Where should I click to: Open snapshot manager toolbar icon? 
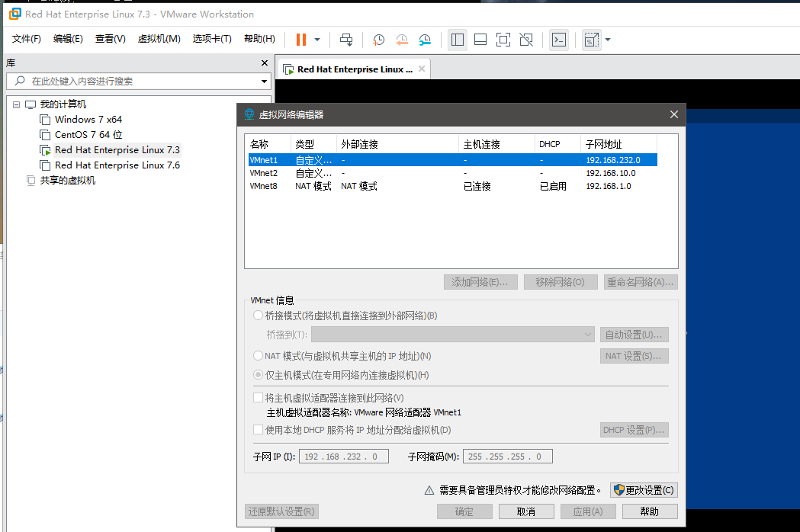coord(425,40)
